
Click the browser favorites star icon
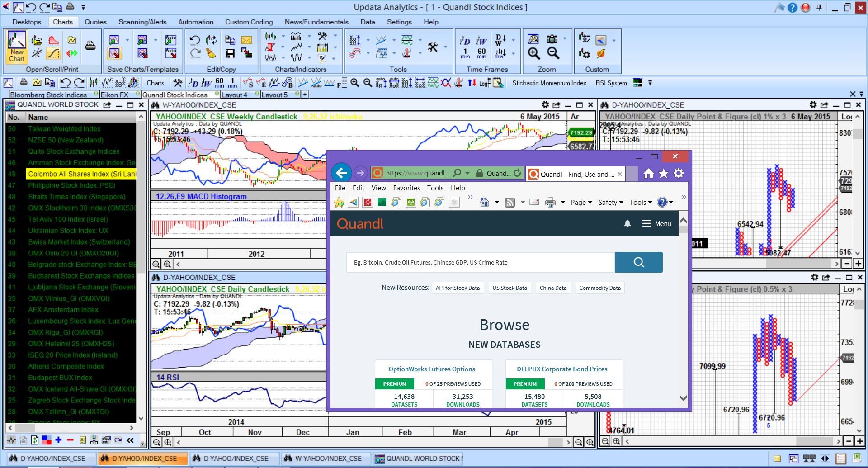point(664,174)
